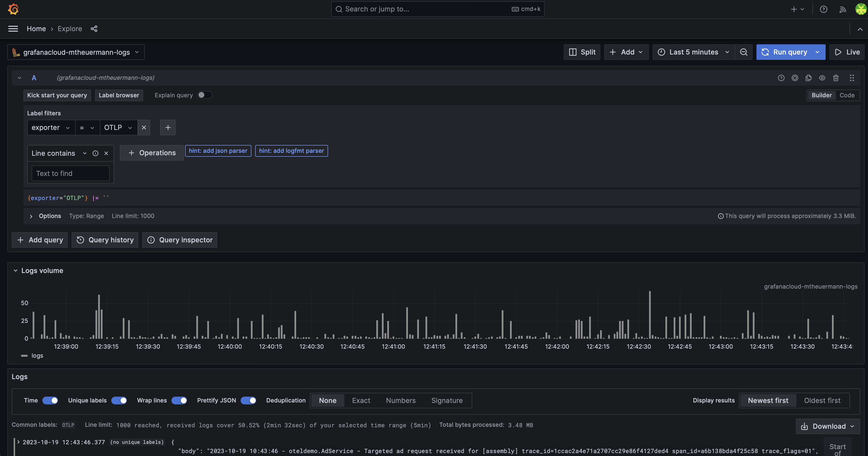868x456 pixels.
Task: Open Query history
Action: click(x=105, y=240)
